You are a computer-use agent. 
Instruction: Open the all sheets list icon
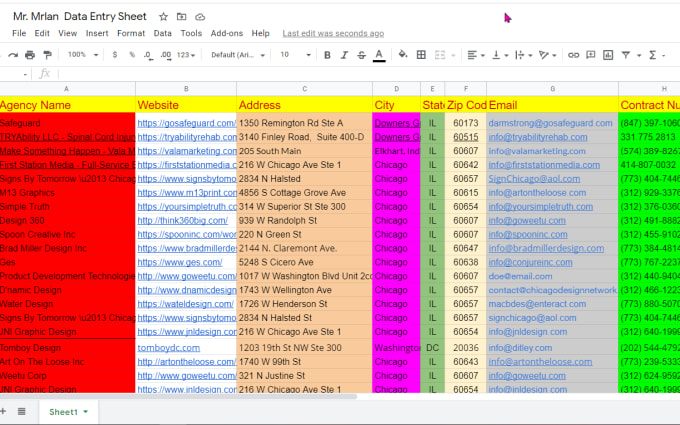(22, 412)
